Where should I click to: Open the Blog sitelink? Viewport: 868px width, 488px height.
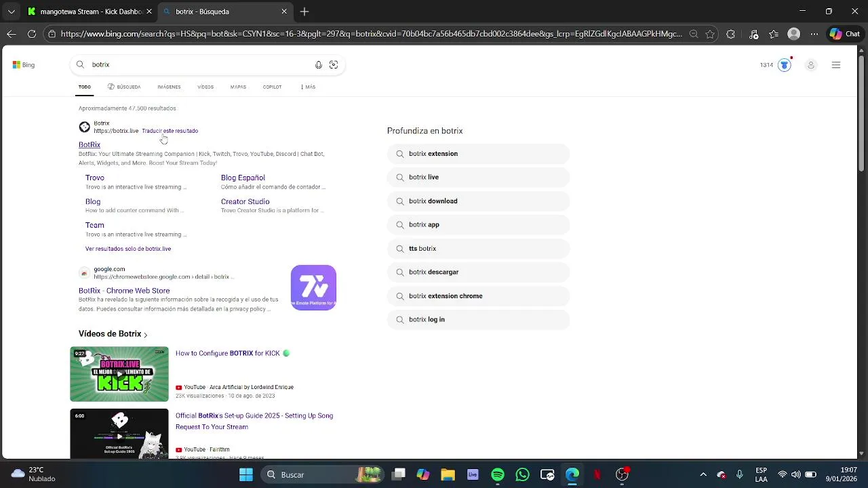93,201
